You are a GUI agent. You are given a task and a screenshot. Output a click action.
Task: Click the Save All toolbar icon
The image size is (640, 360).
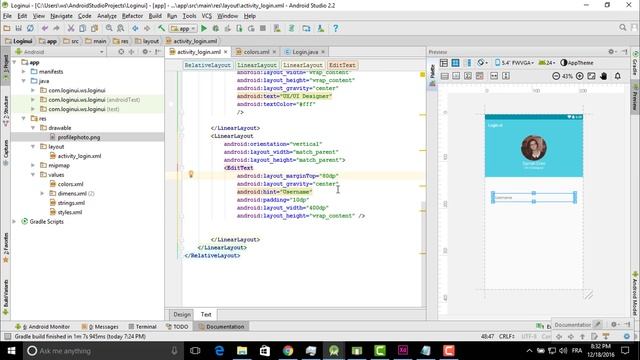[18, 28]
